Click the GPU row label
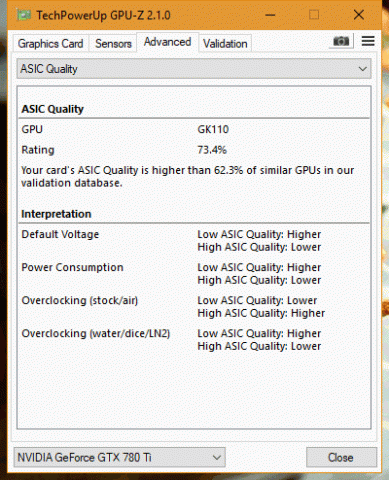 pyautogui.click(x=32, y=129)
